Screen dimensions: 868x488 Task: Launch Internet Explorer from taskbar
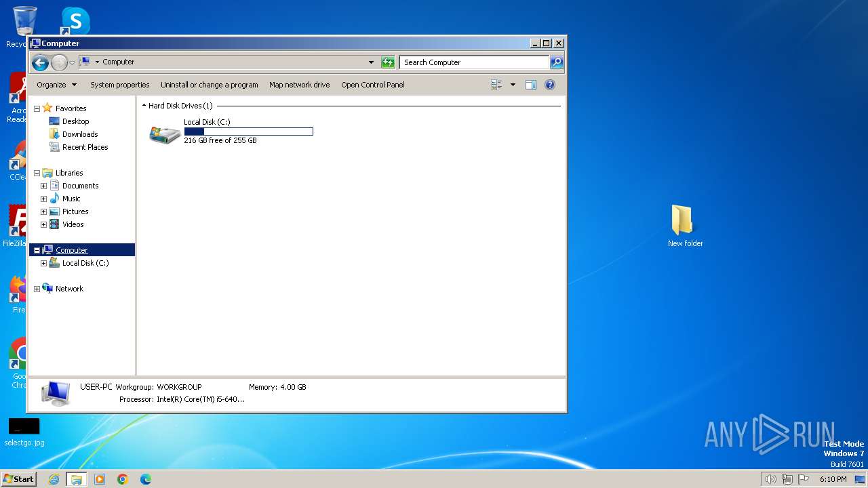54,479
